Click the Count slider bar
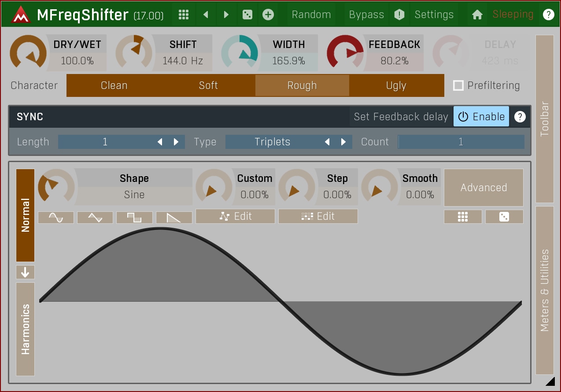This screenshot has height=392, width=561. click(x=461, y=142)
